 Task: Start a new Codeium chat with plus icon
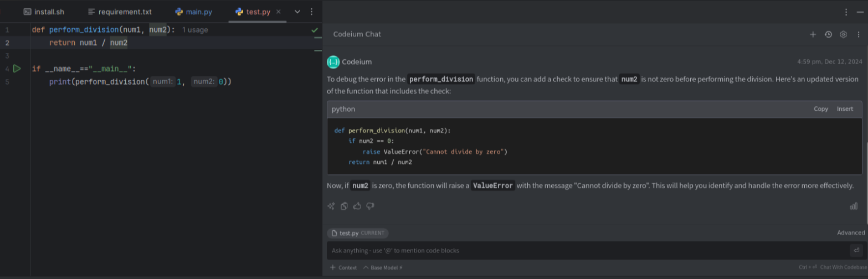[x=813, y=34]
